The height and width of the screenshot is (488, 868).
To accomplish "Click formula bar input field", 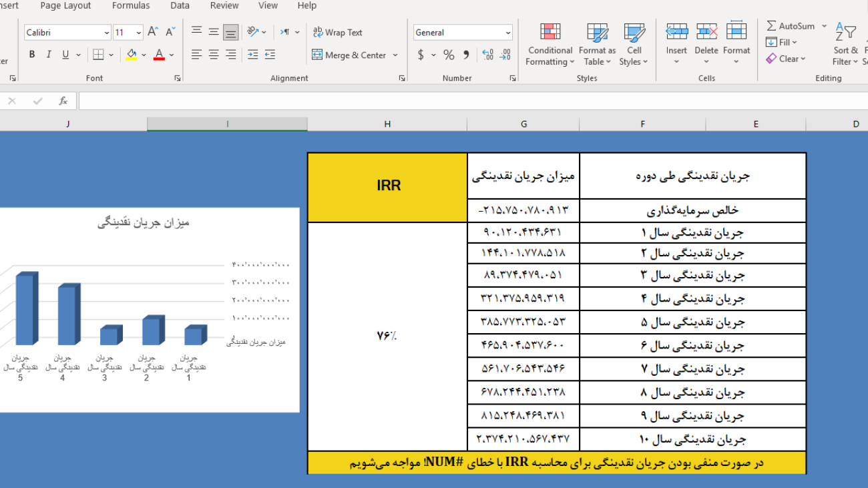I will coord(473,101).
